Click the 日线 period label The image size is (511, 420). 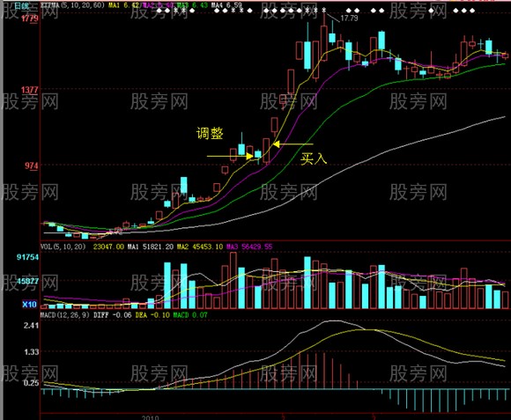(22, 5)
